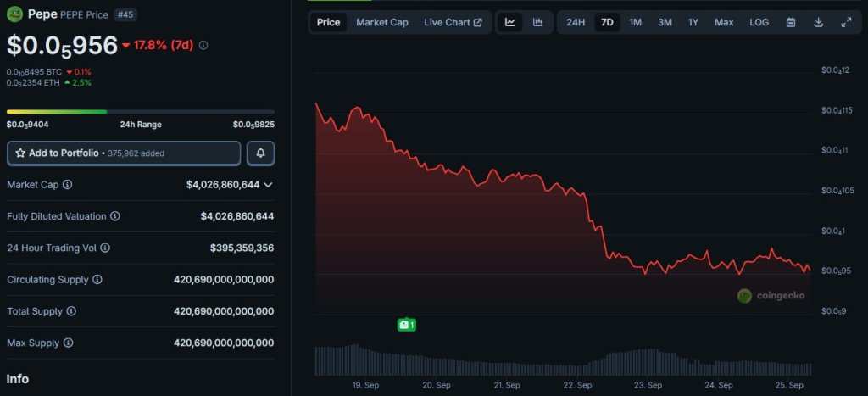Click Add to Portfolio button
The height and width of the screenshot is (396, 868).
click(124, 153)
